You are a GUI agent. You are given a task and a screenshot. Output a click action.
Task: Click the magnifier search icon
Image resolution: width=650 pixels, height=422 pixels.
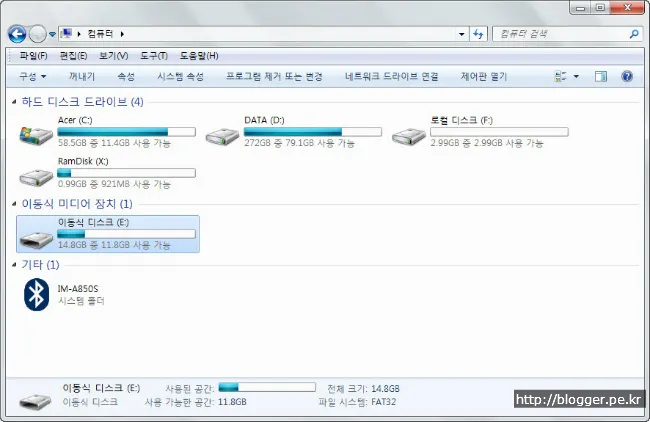click(634, 34)
